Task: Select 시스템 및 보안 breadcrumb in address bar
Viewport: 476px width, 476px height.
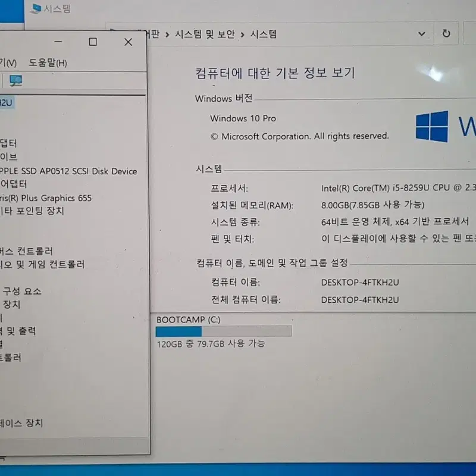Action: (205, 34)
